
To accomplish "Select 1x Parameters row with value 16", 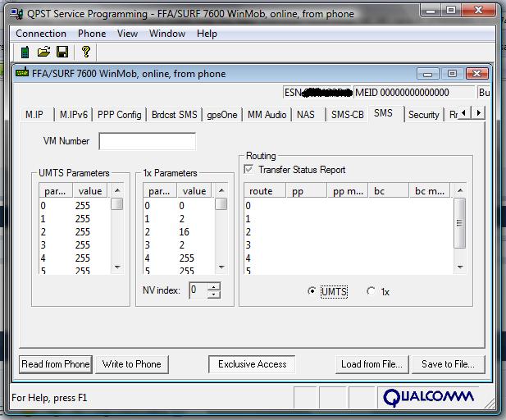I will pyautogui.click(x=179, y=232).
